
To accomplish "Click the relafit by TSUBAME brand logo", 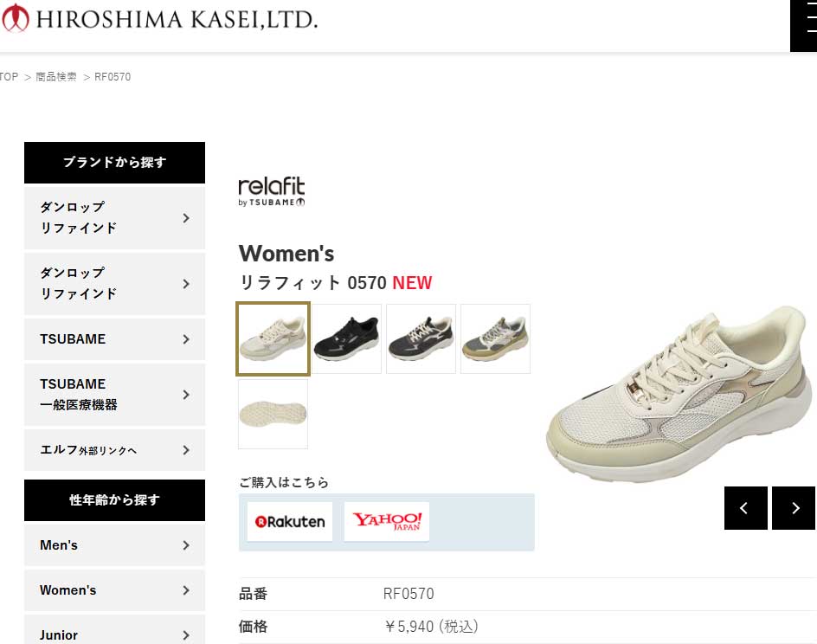I will point(272,192).
